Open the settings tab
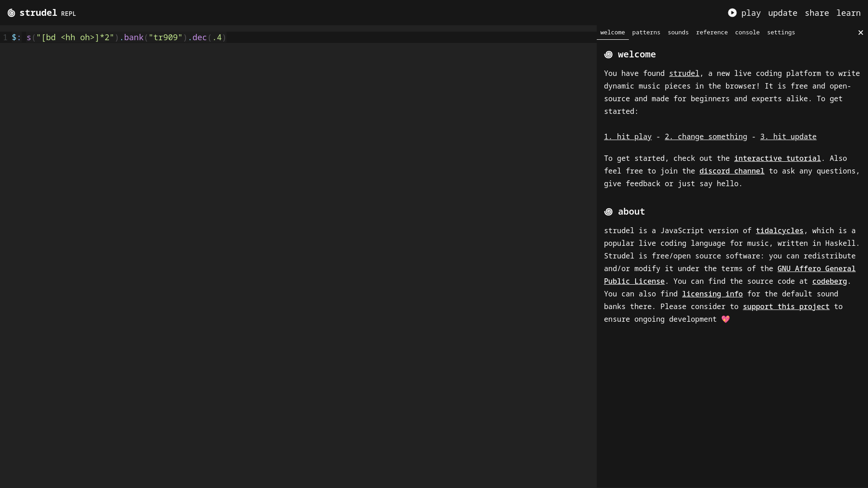The image size is (868, 488). [781, 33]
